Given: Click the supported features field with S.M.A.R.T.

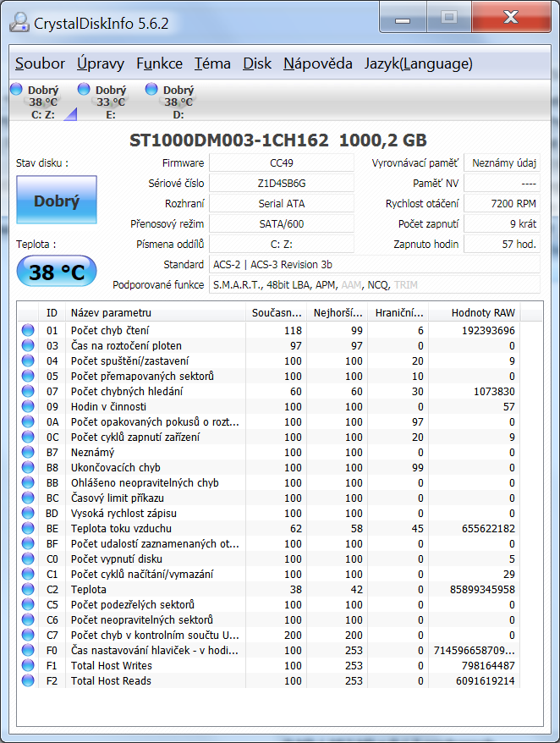Looking at the screenshot, I should click(374, 285).
